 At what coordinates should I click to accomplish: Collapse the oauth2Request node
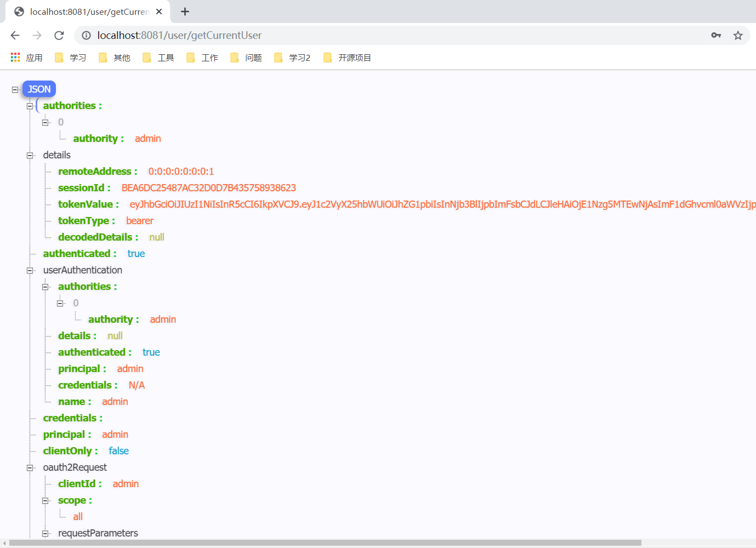(x=30, y=468)
